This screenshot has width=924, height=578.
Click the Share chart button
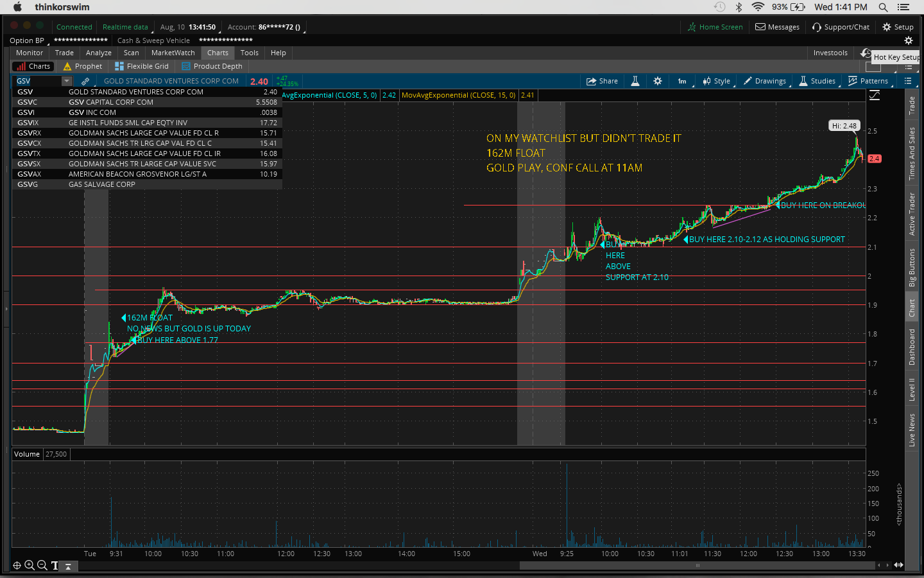tap(602, 82)
